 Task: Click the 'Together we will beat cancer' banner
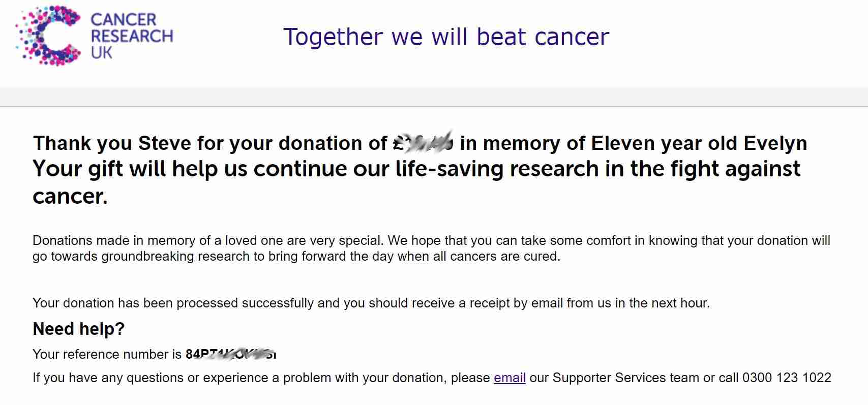446,37
